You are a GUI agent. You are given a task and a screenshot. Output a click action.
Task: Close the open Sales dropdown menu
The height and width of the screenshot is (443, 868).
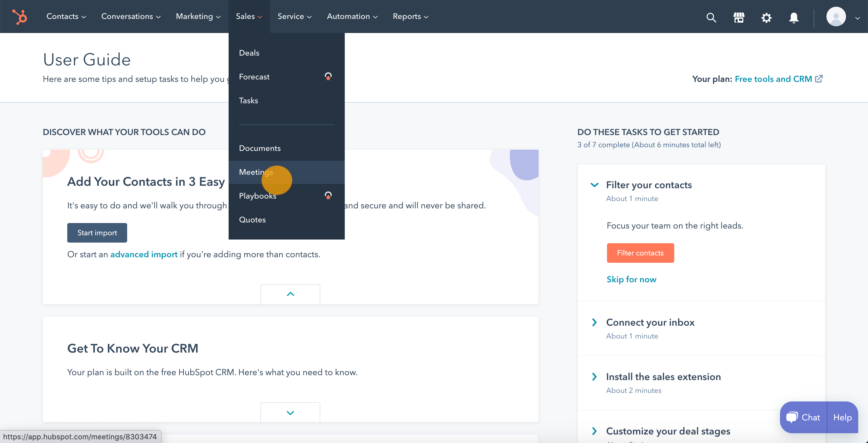[249, 16]
